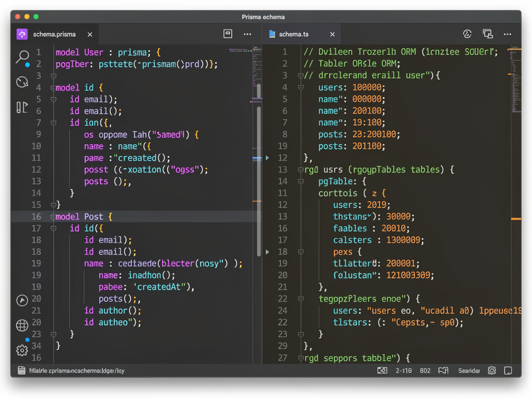Click the 'faables : 20010;' line
The width and height of the screenshot is (532, 399).
click(371, 229)
